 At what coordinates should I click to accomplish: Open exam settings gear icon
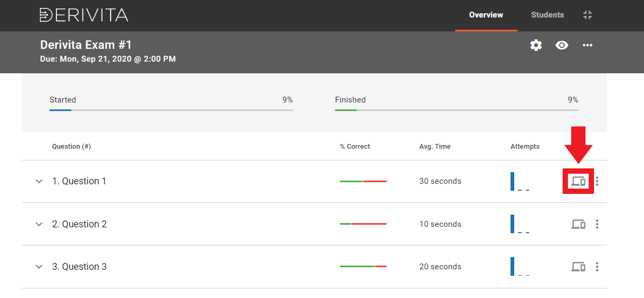click(x=536, y=45)
